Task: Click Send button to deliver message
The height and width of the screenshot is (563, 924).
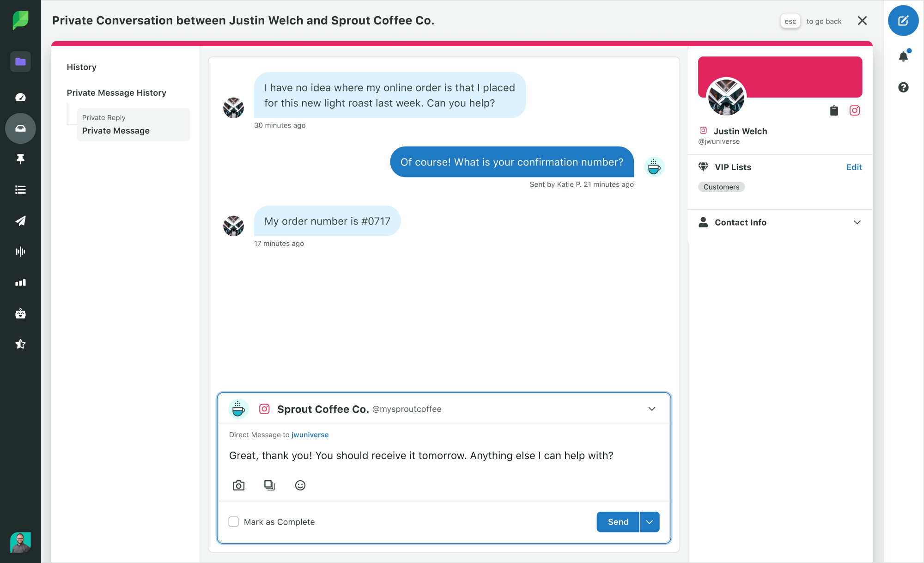Action: [617, 521]
